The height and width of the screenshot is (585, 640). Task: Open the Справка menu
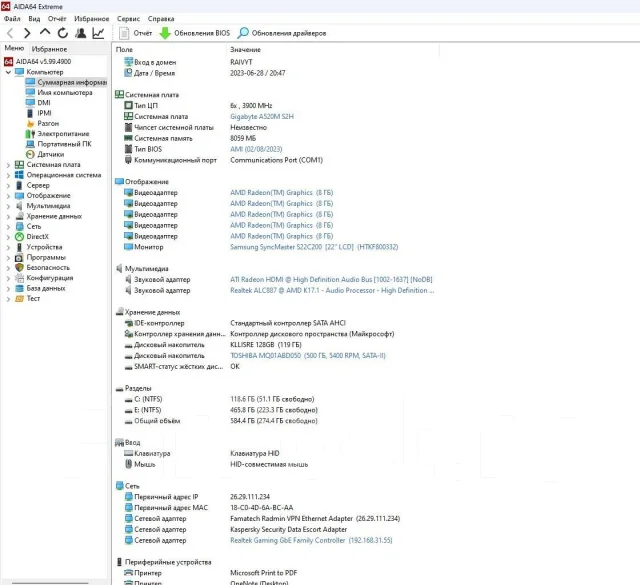coord(161,19)
